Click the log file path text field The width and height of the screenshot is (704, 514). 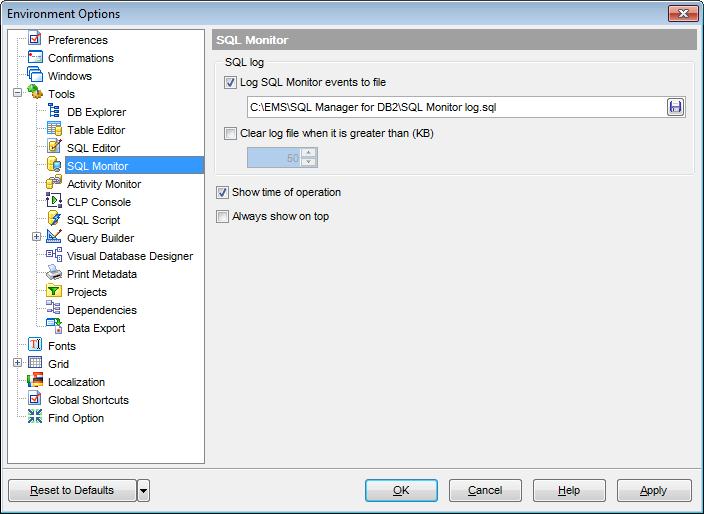pyautogui.click(x=455, y=107)
